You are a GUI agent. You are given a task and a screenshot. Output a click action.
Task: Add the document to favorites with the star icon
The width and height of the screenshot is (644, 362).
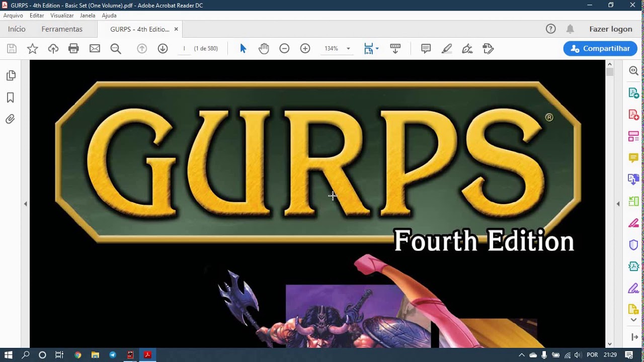pyautogui.click(x=32, y=49)
